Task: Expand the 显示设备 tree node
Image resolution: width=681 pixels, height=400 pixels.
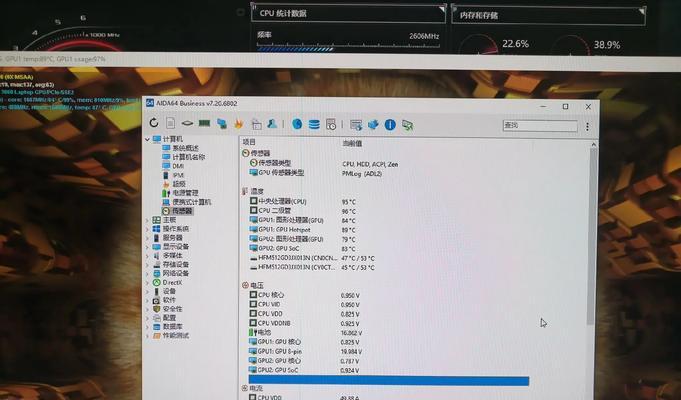Action: 147,247
